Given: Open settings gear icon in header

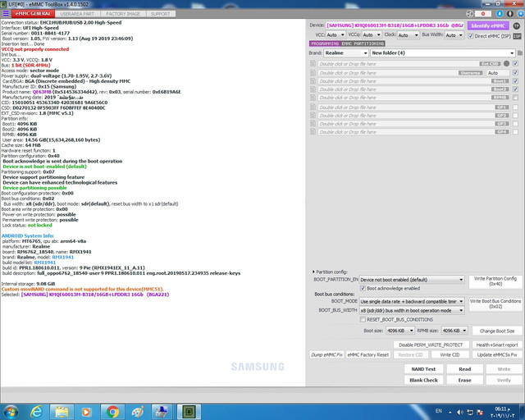Looking at the screenshot, I should click(521, 13).
